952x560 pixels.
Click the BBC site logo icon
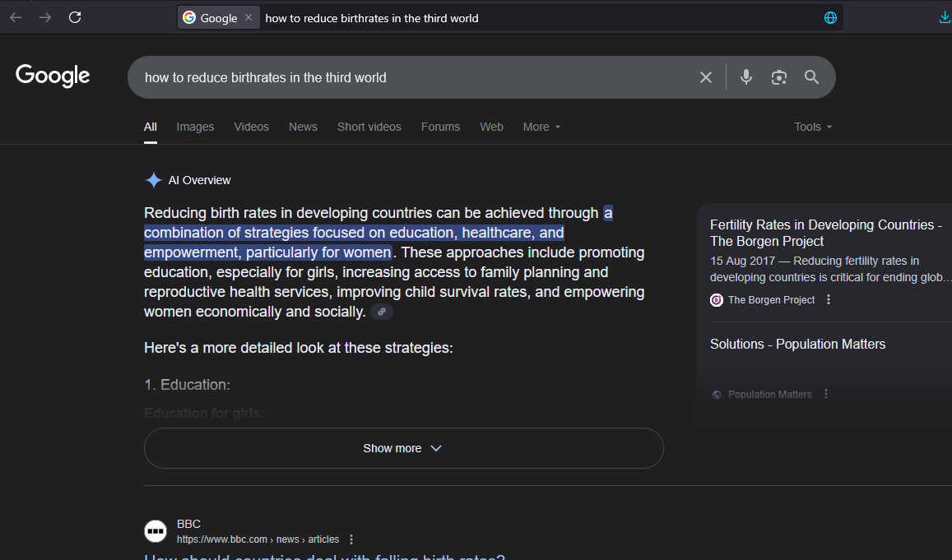coord(156,531)
